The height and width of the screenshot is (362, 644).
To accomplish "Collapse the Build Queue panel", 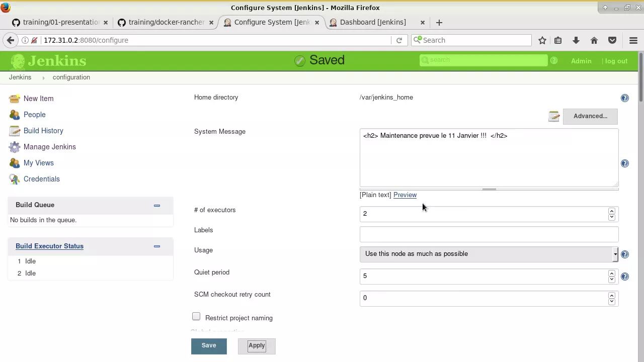I will 157,205.
